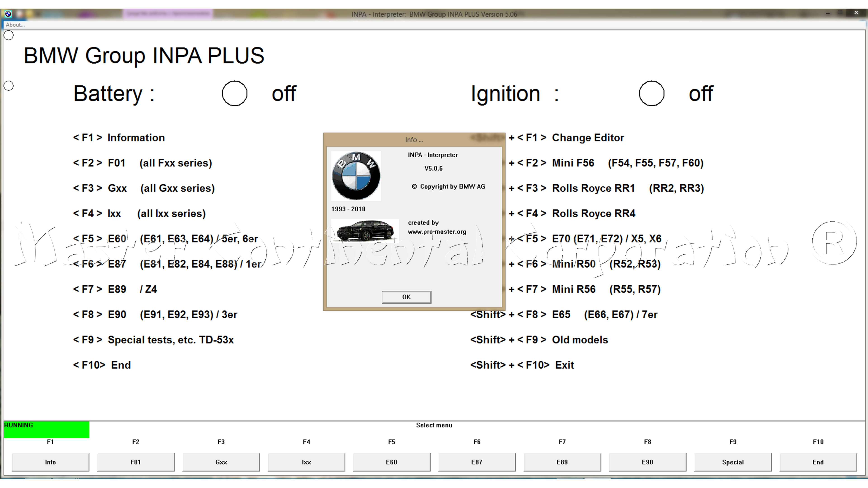Close the INPA window
Screen dimensions: 868x488
856,13
